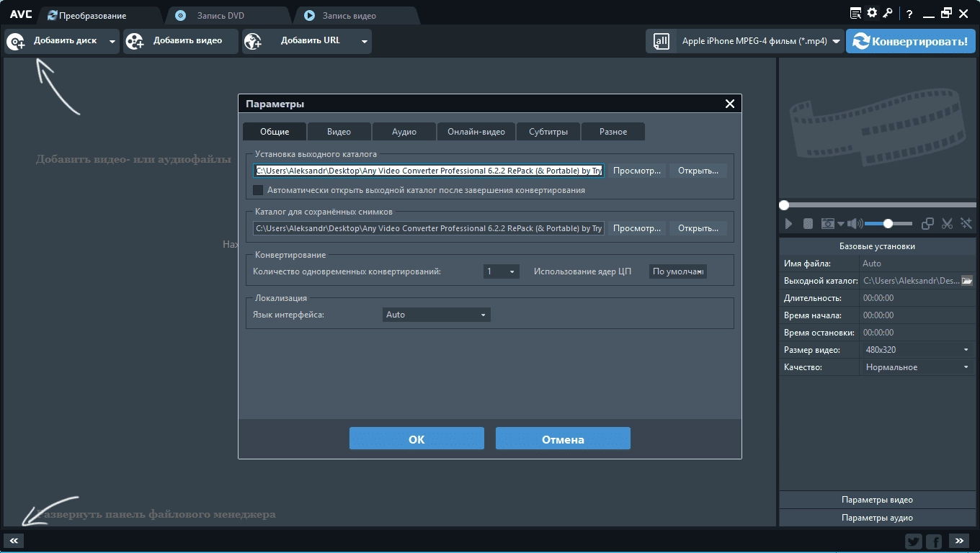Click Просмотр for snapshots folder

point(637,228)
